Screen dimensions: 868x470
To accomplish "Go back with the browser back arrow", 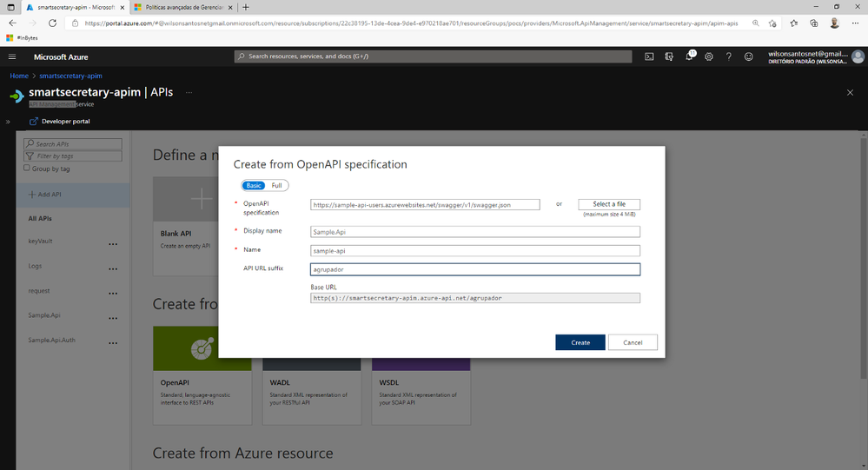I will [x=13, y=23].
